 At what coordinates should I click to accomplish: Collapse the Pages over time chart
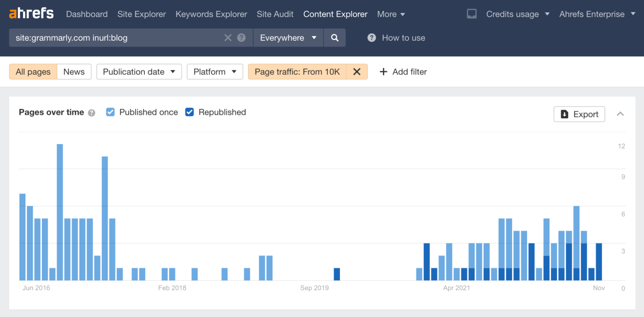tap(620, 114)
